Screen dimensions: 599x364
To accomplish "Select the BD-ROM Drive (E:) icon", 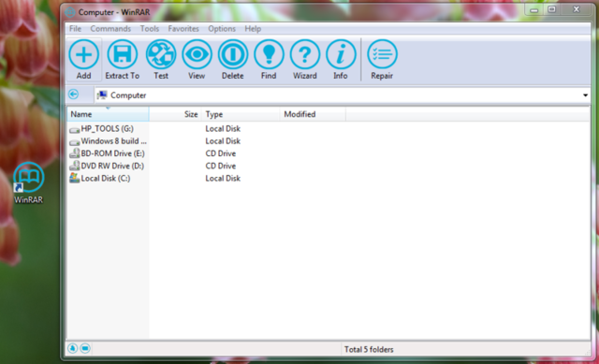I will (75, 153).
